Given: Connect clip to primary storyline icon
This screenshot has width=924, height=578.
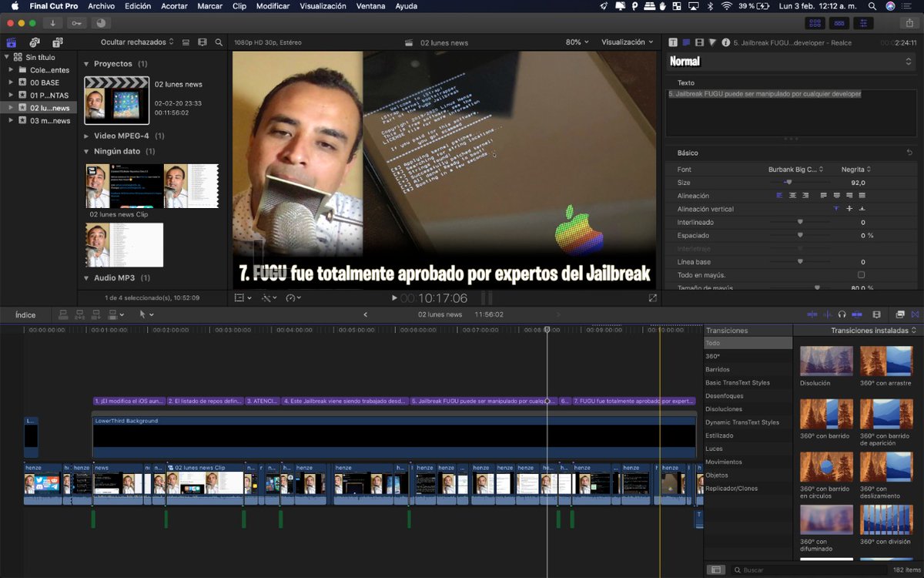Looking at the screenshot, I should point(63,314).
